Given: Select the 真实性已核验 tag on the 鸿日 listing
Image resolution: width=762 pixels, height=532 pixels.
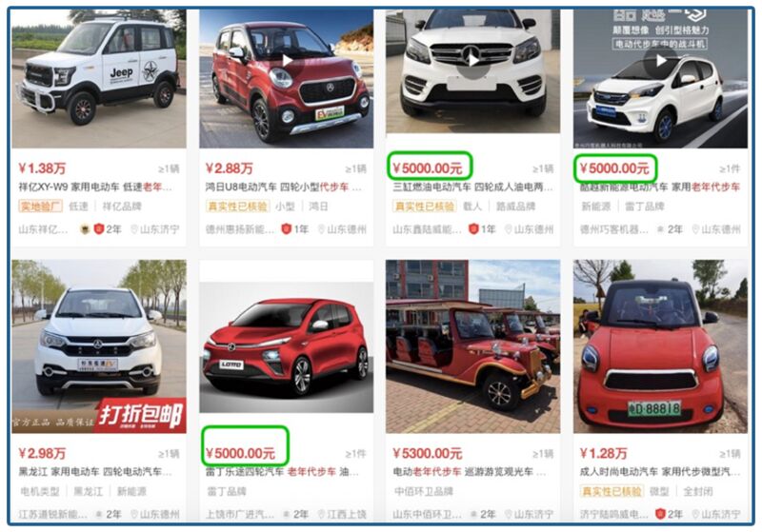Looking at the screenshot, I should (x=237, y=207).
